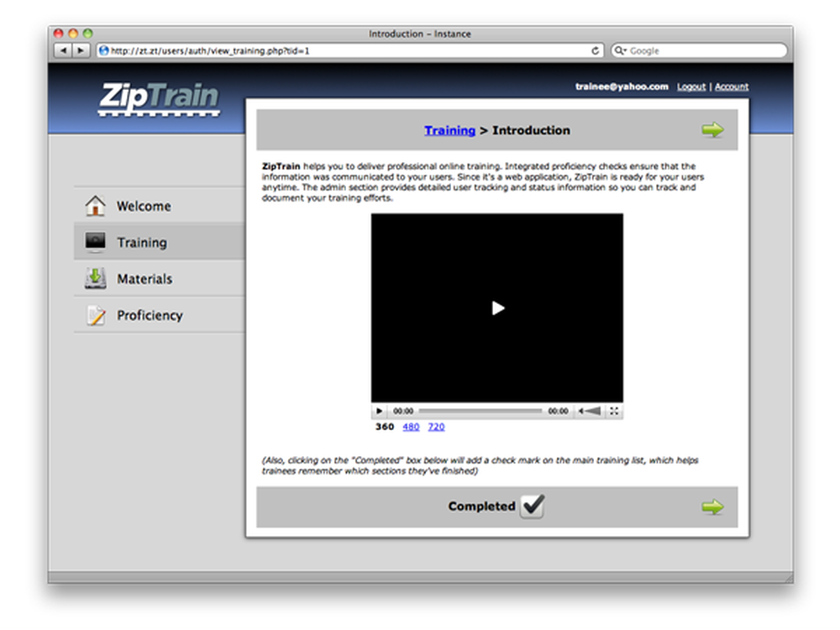The height and width of the screenshot is (630, 840).
Task: Click the Logout link
Action: click(690, 87)
